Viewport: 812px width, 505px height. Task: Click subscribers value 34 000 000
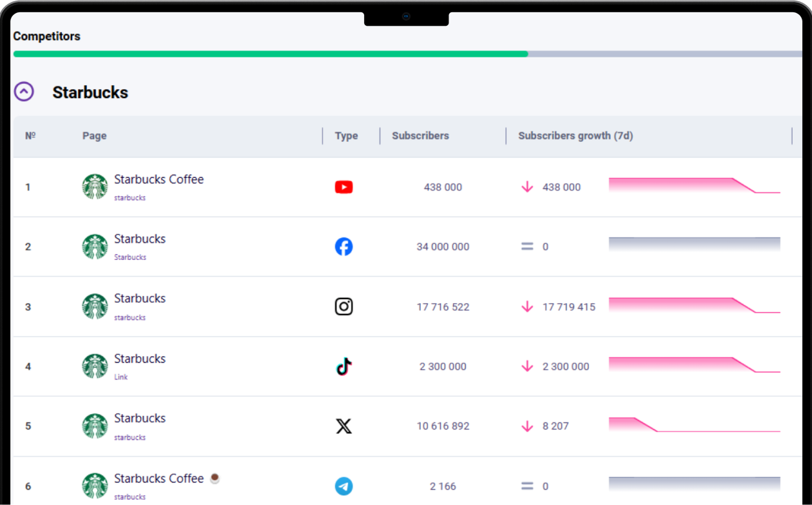[443, 246]
